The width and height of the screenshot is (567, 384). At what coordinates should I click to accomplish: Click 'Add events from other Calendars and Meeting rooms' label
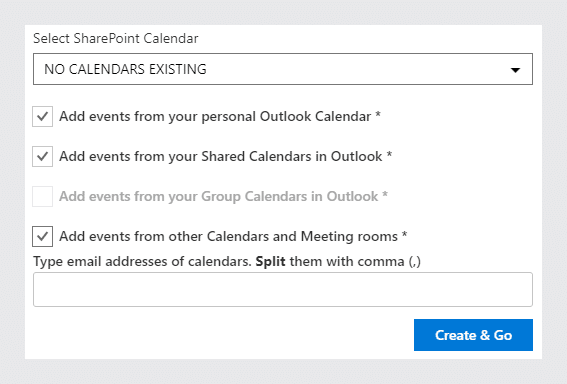[x=233, y=236]
